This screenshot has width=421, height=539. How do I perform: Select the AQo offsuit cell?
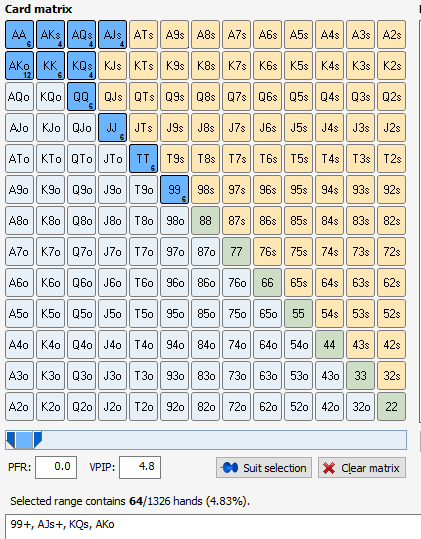tap(20, 97)
